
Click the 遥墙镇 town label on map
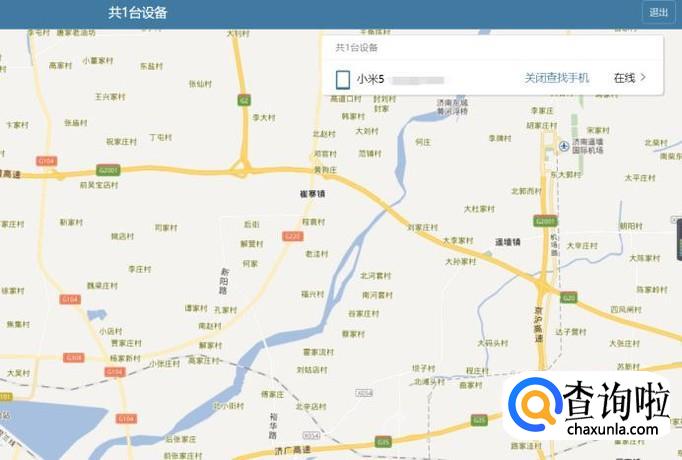tap(508, 242)
